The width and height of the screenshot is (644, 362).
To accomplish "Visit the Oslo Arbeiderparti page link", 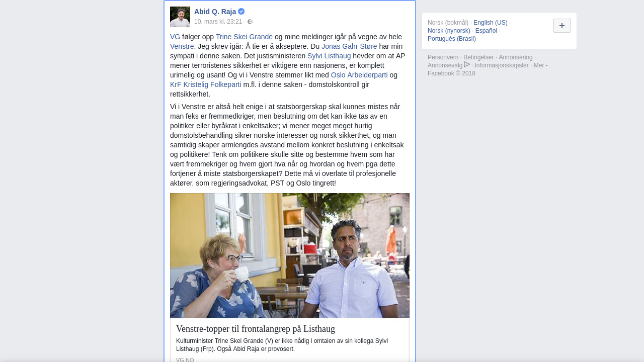I will click(x=359, y=75).
